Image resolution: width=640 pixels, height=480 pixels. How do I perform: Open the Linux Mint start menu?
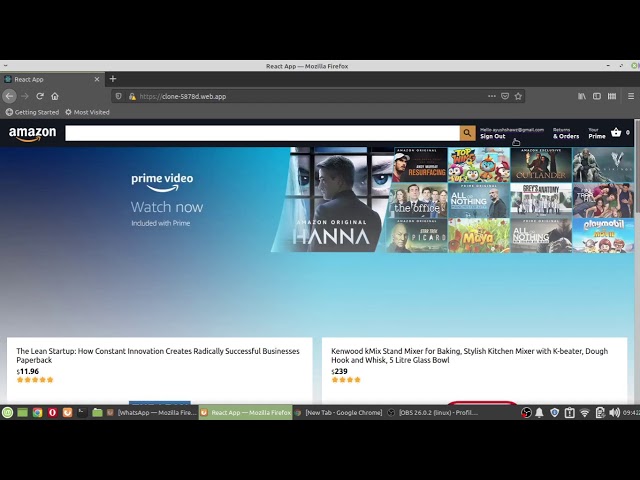tap(7, 413)
